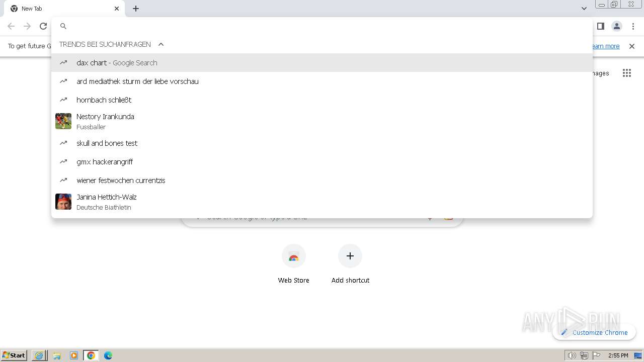Toggle the side panel icon
Viewport: 644px width, 362px height.
coord(600,26)
